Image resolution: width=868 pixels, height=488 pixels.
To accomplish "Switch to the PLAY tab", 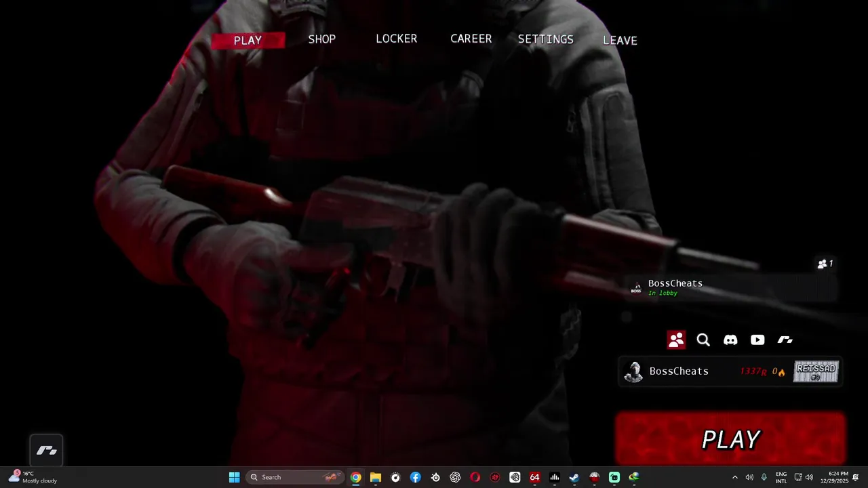I will [248, 40].
